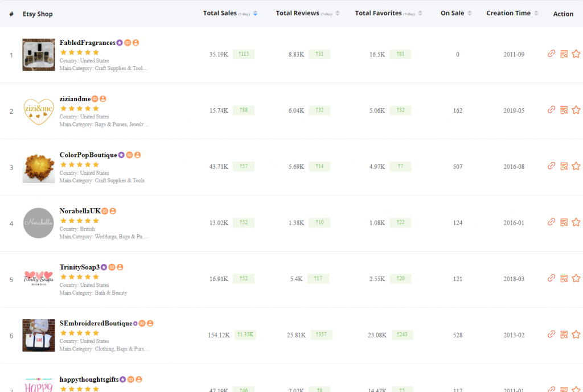Open the happythoughtsgifts shop name link

click(89, 379)
